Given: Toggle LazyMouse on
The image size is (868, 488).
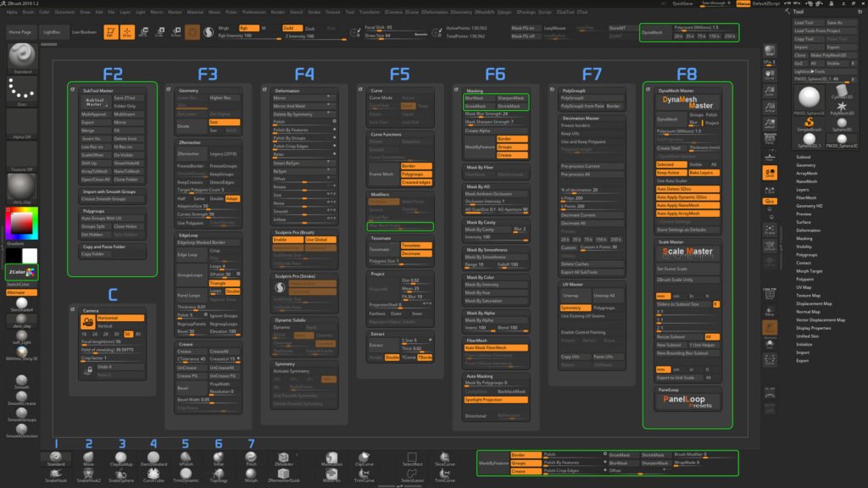Looking at the screenshot, I should point(555,28).
